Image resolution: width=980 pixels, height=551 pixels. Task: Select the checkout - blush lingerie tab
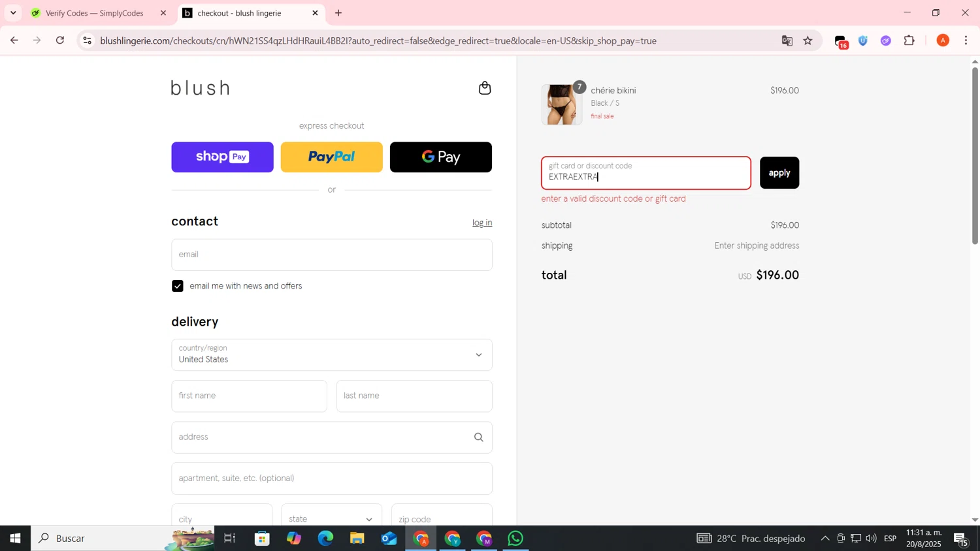point(239,13)
